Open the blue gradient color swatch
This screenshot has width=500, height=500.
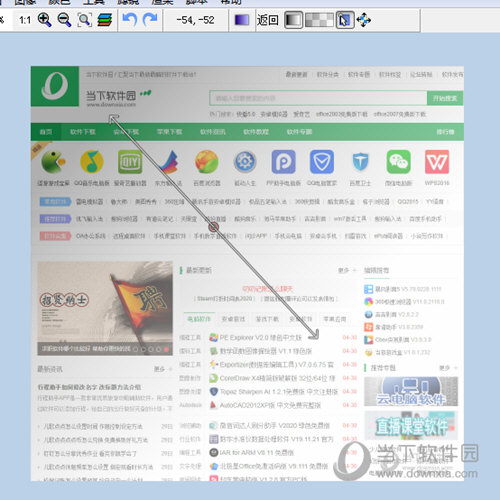pyautogui.click(x=242, y=20)
